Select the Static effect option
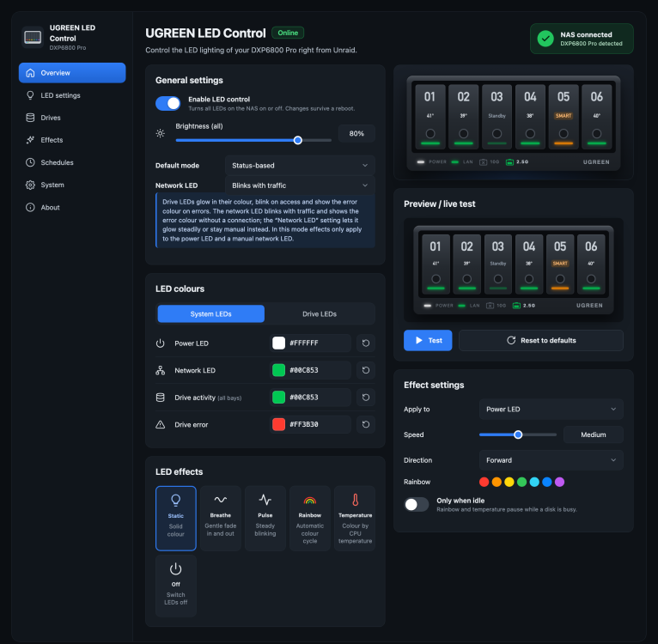This screenshot has height=644, width=658. pyautogui.click(x=176, y=518)
